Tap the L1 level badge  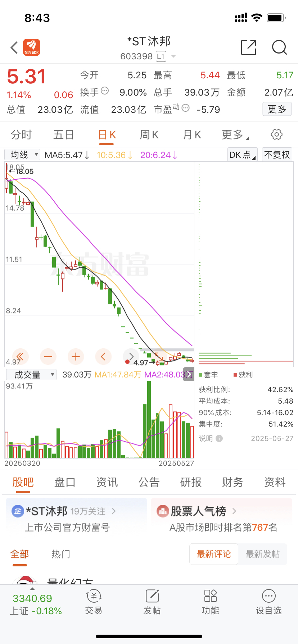[x=161, y=56]
